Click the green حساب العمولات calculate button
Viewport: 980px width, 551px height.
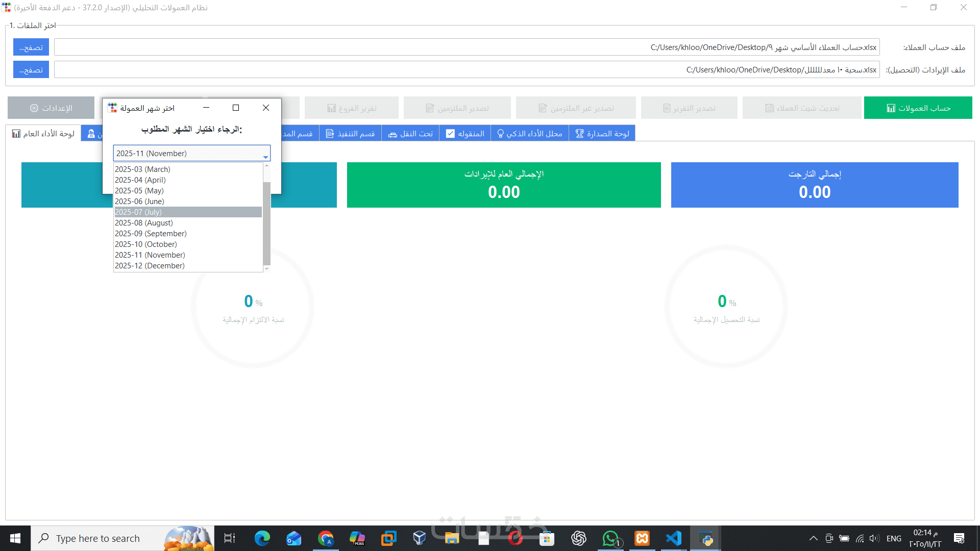pyautogui.click(x=918, y=108)
